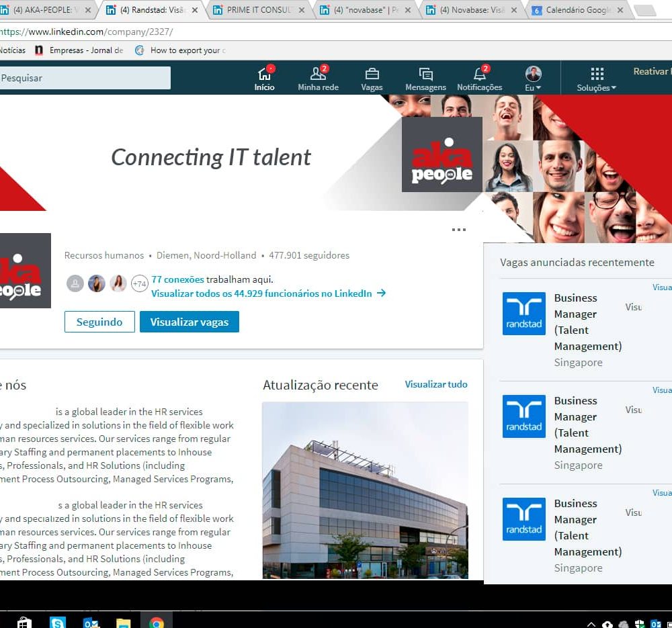The height and width of the screenshot is (628, 672).
Task: Click the +74 connections badge
Action: tap(139, 283)
